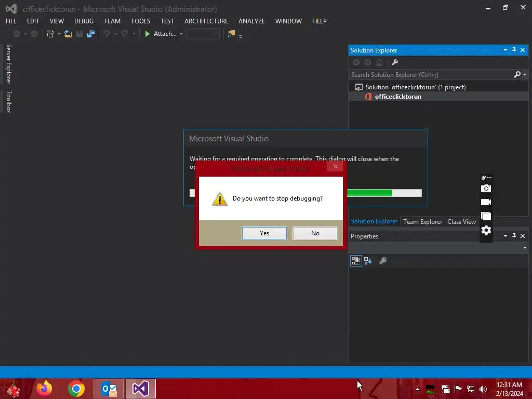The width and height of the screenshot is (532, 399).
Task: Click the Save All toolbar icon
Action: coord(90,34)
